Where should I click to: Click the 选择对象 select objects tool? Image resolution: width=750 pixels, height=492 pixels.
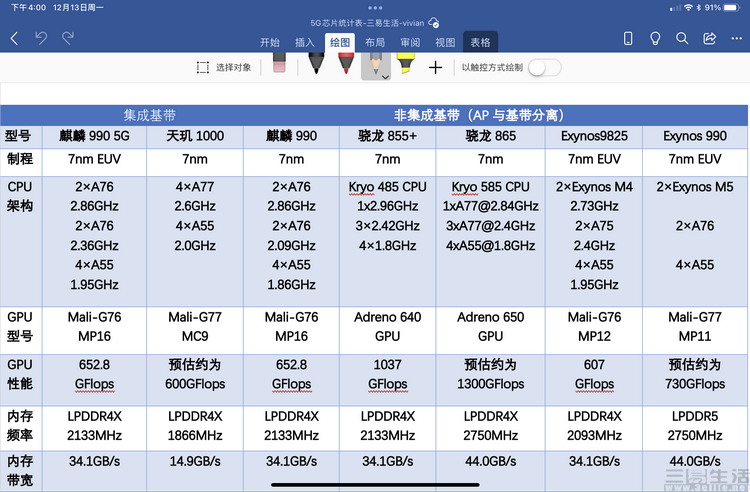click(x=224, y=67)
